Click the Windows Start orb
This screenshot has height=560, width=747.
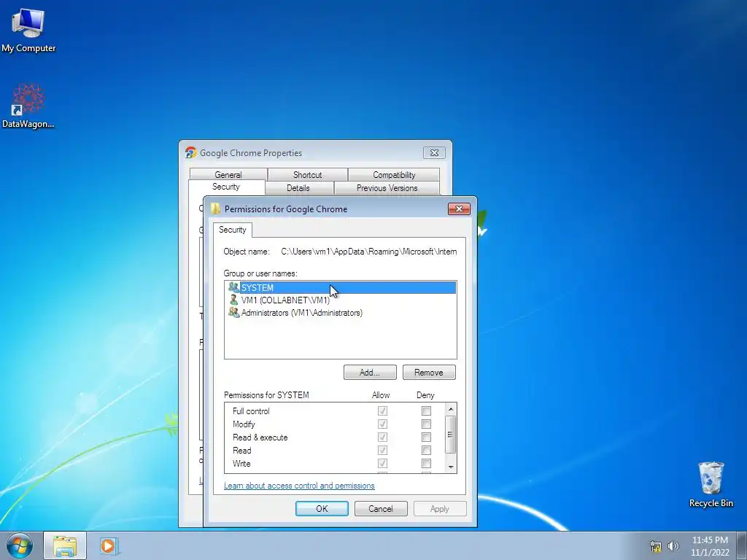click(x=20, y=545)
